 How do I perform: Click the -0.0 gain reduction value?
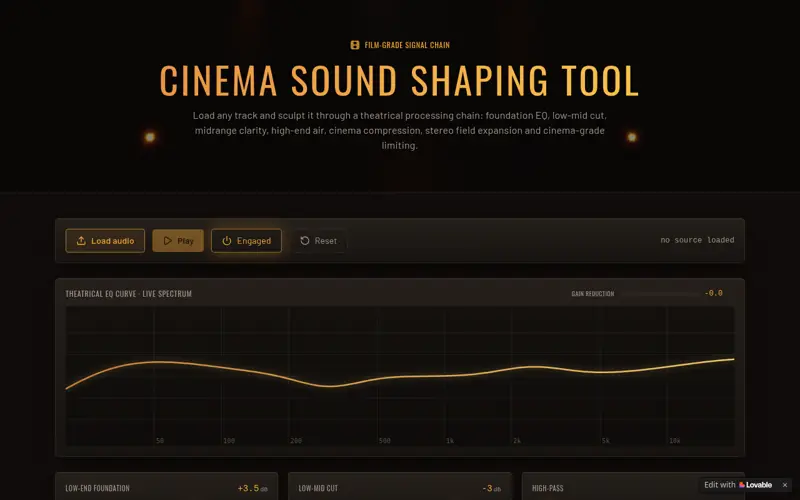click(713, 293)
